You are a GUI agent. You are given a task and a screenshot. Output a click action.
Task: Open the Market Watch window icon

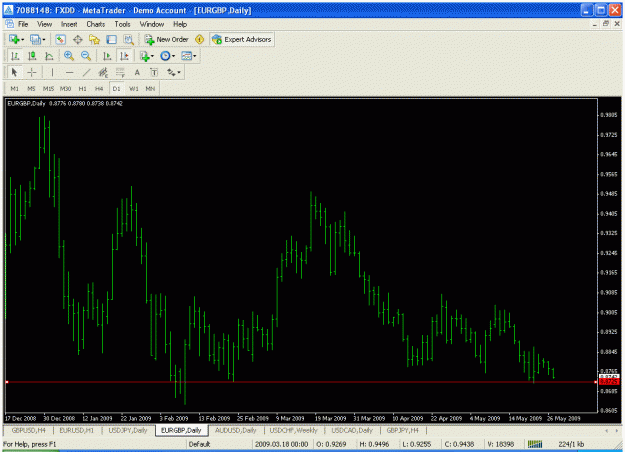point(61,39)
